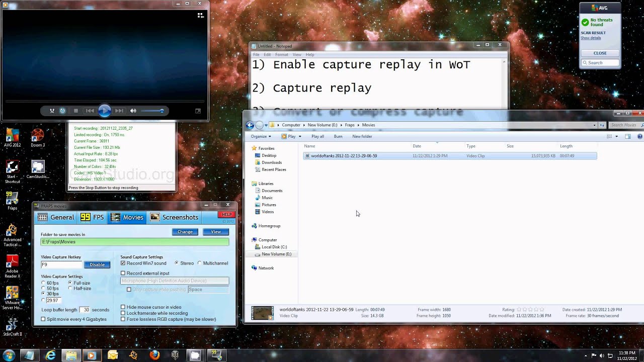The image size is (644, 362).
Task: Adjust the Media Player volume slider
Action: pos(152,111)
